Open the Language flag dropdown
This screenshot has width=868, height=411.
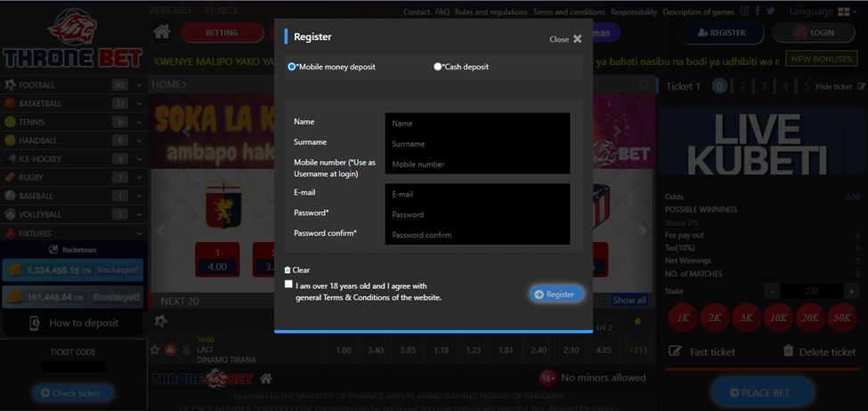point(847,12)
